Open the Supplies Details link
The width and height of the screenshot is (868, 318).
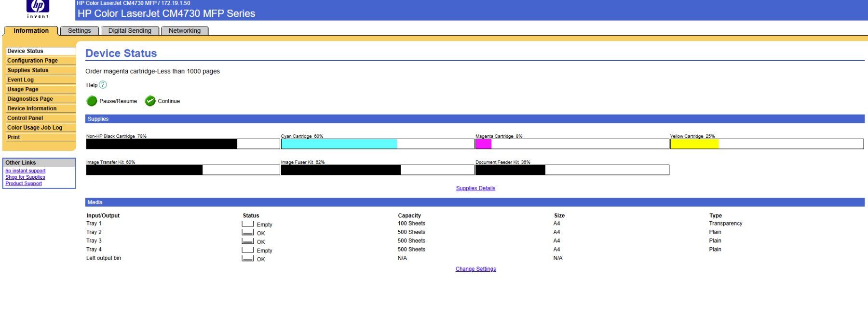[475, 188]
